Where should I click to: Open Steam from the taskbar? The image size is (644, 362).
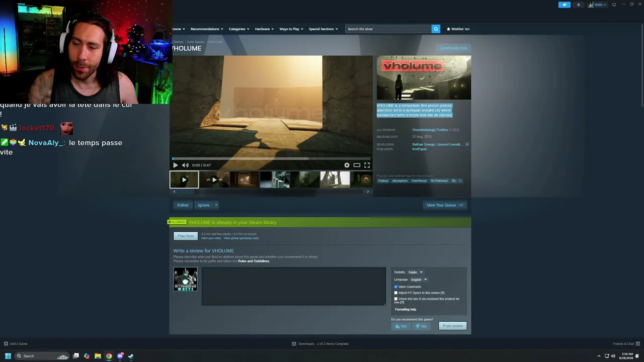(131, 356)
